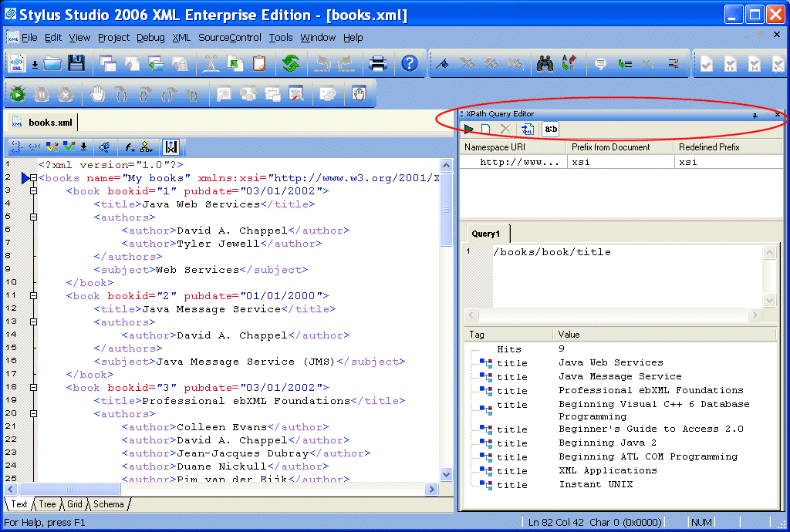This screenshot has height=532, width=790.
Task: Open Help with the question mark icon
Action: tap(410, 63)
